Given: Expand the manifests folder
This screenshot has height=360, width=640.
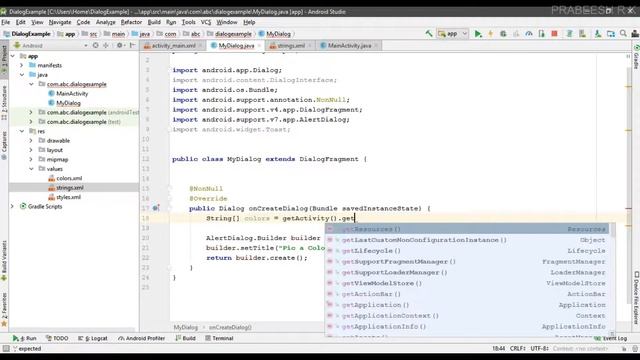Looking at the screenshot, I should (x=22, y=65).
